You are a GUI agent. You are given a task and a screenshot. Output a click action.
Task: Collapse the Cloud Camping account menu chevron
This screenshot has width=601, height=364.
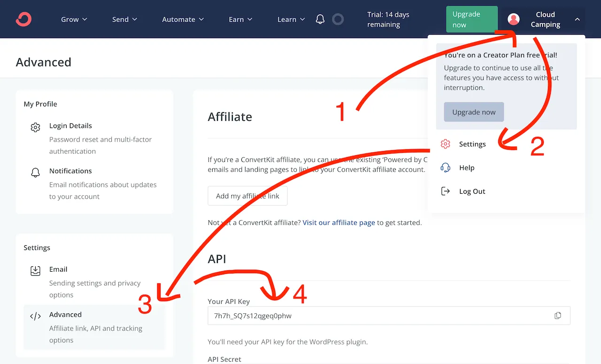[578, 19]
